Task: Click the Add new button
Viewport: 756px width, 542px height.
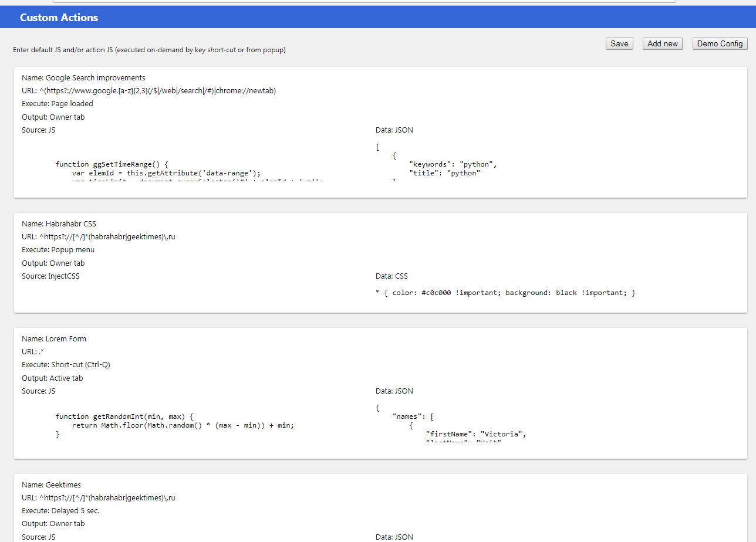Action: point(663,44)
